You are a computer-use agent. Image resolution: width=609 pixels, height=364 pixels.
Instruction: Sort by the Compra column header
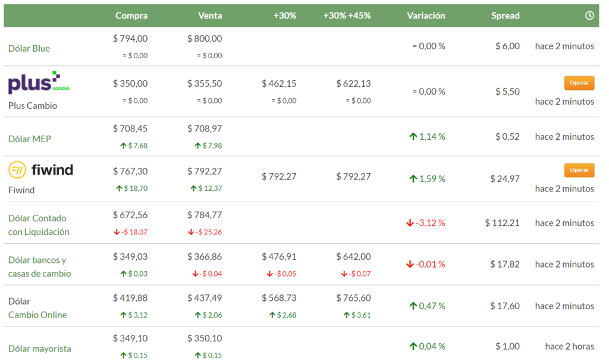point(131,16)
